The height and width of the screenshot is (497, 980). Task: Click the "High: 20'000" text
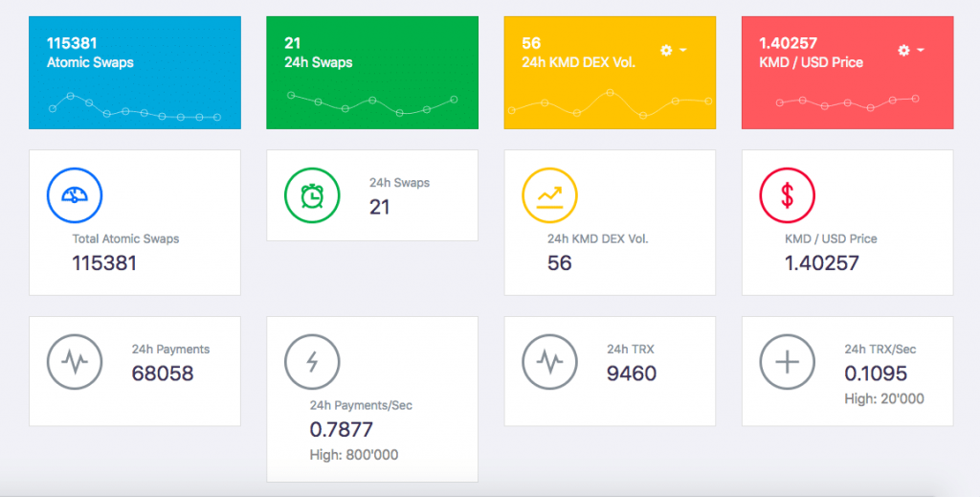[x=884, y=399]
